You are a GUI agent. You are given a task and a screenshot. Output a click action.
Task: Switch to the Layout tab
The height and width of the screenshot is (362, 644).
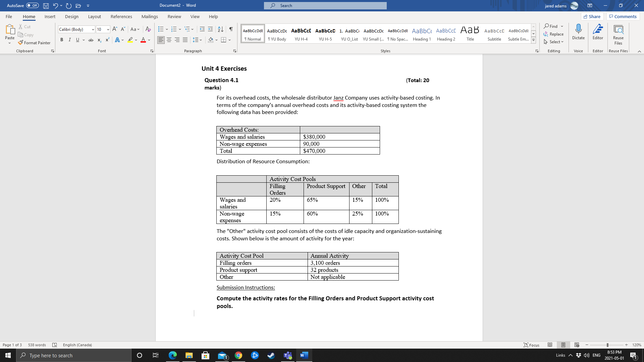click(x=94, y=16)
